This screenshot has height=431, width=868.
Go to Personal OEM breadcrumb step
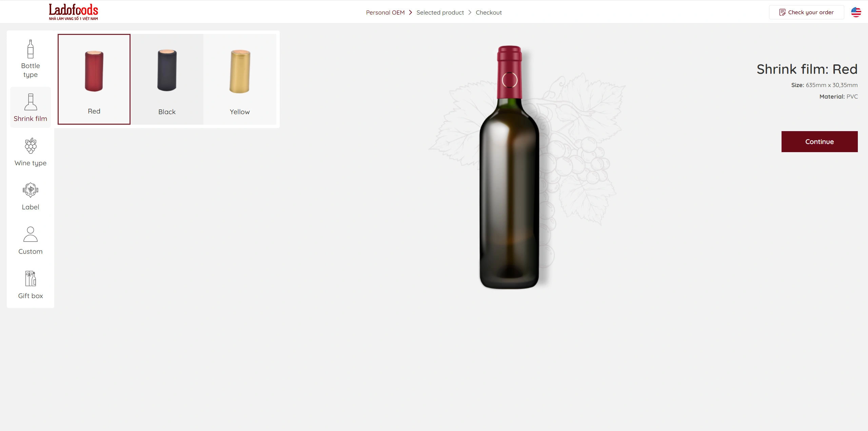pyautogui.click(x=385, y=13)
